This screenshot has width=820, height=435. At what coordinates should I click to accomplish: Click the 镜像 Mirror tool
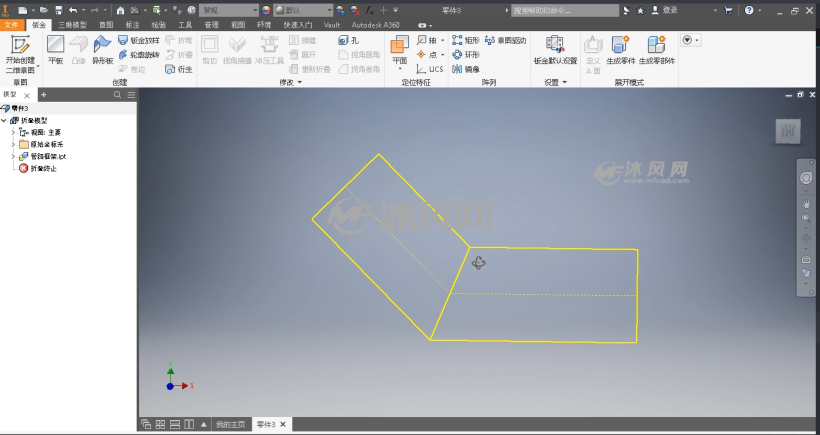click(x=466, y=69)
